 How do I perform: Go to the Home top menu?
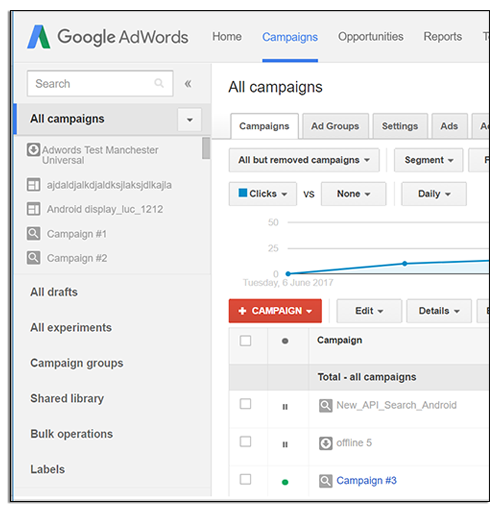click(x=227, y=37)
